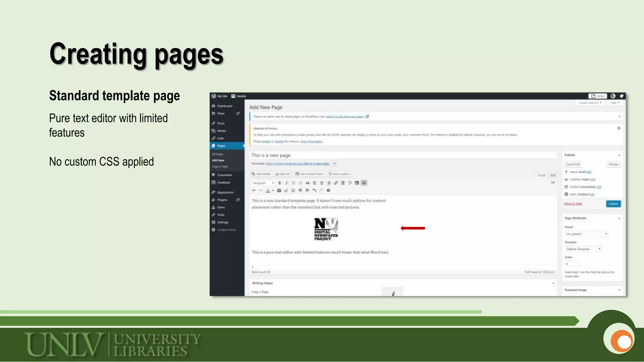Apply numbered list formatting

click(301, 183)
